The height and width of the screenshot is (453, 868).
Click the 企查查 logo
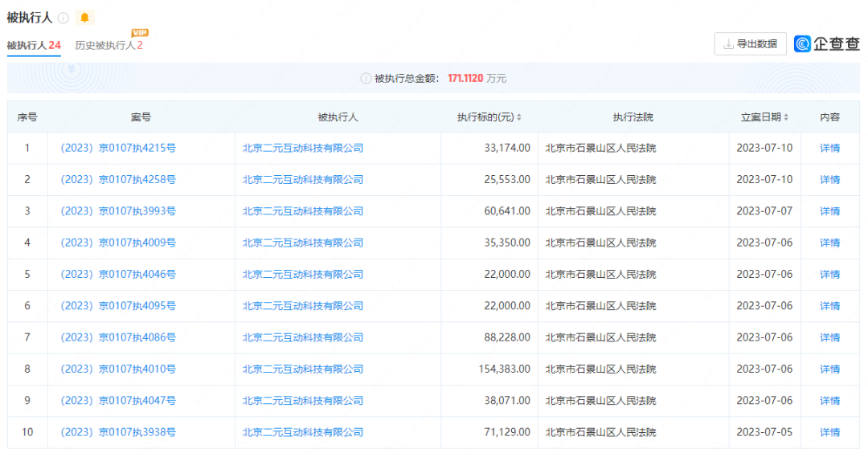827,43
